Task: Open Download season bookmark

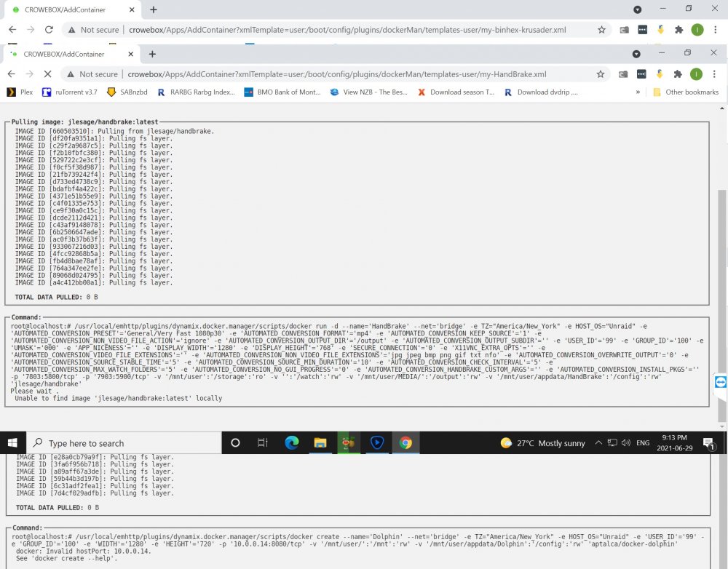Action: click(456, 92)
